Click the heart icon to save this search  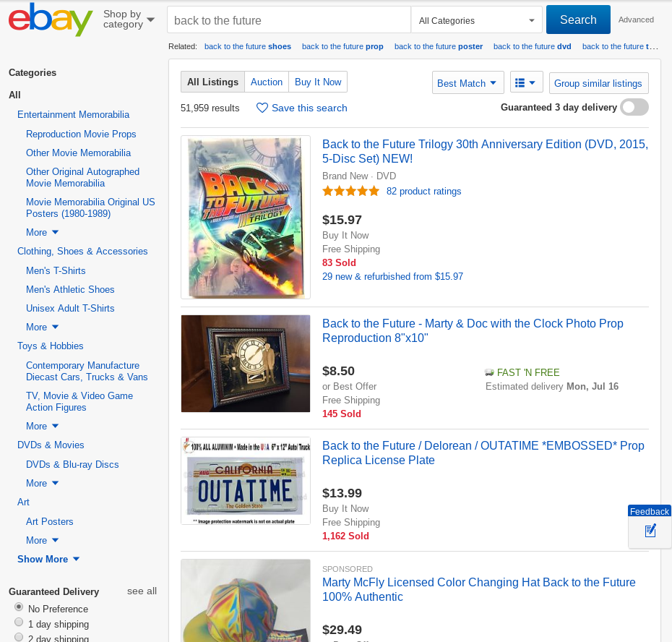pyautogui.click(x=262, y=107)
